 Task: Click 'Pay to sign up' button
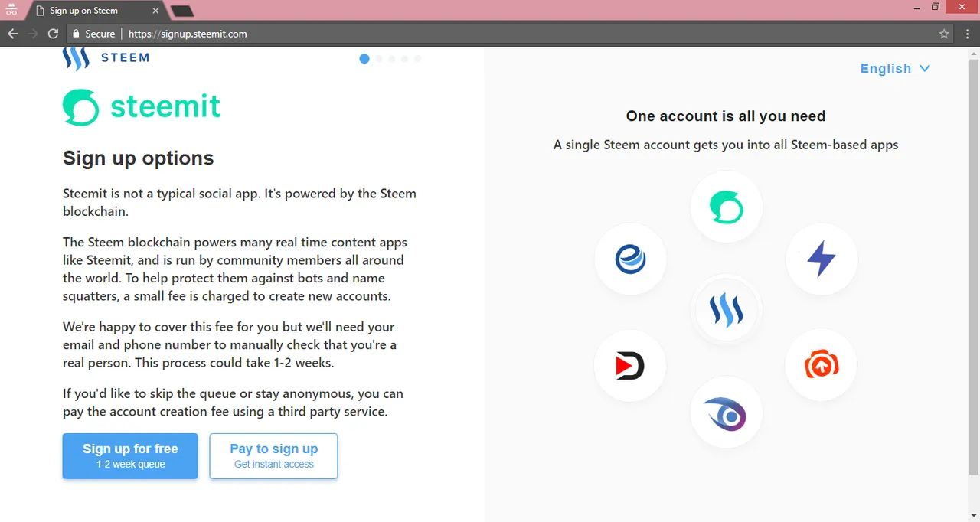click(274, 456)
